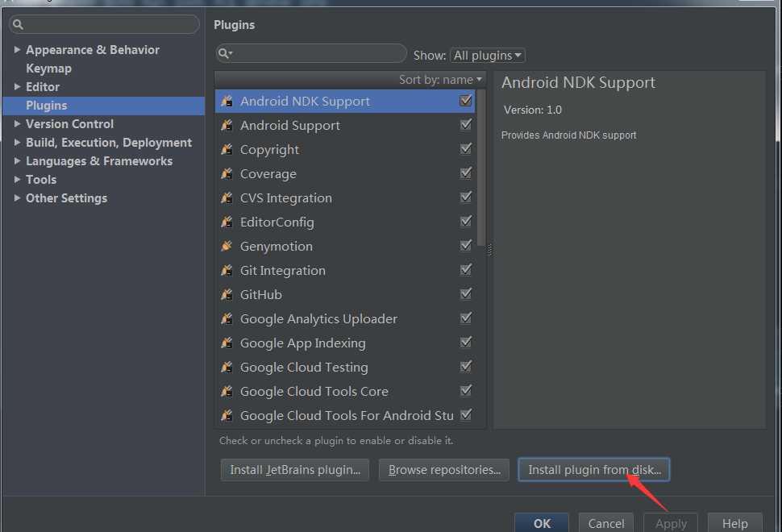The height and width of the screenshot is (532, 782).
Task: Expand the Version Control arrow
Action: (17, 123)
